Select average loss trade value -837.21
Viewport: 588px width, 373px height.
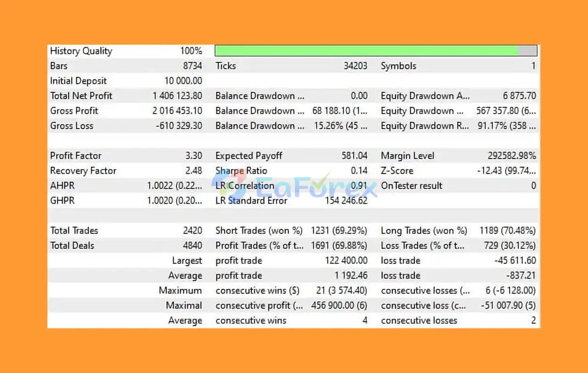(x=521, y=275)
